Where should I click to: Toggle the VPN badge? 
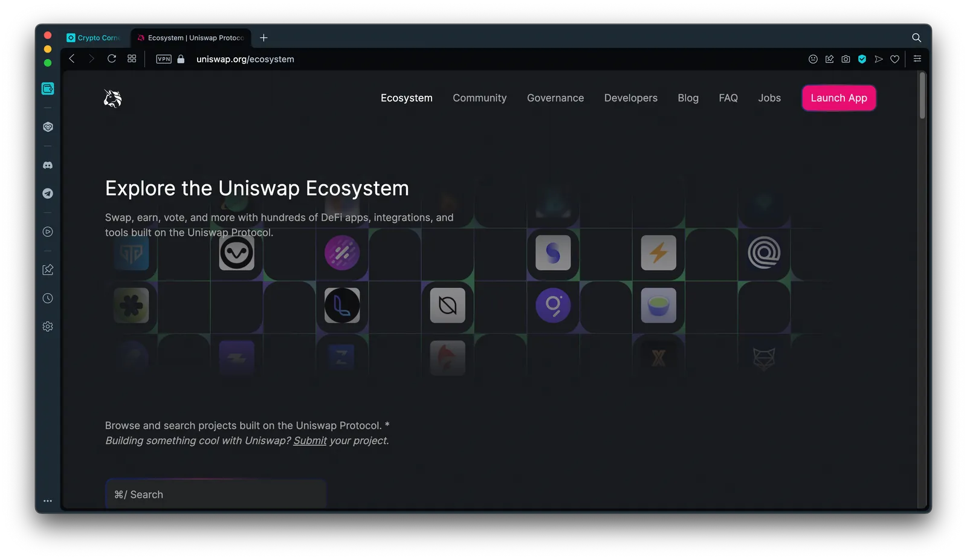tap(164, 59)
